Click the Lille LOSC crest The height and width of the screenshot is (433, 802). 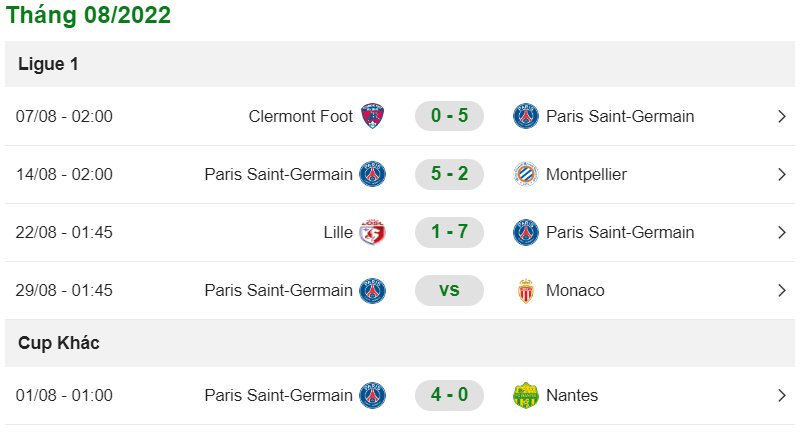click(x=372, y=233)
